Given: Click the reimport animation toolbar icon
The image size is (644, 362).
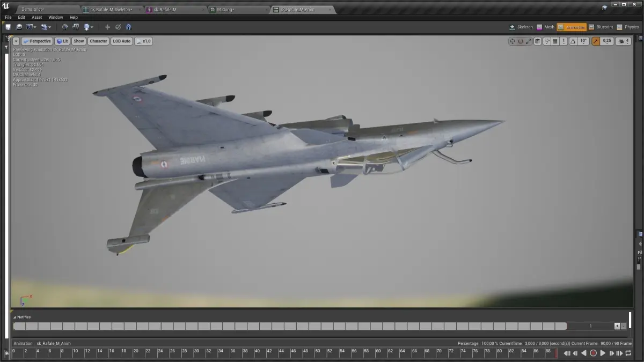Looking at the screenshot, I should pos(76,27).
